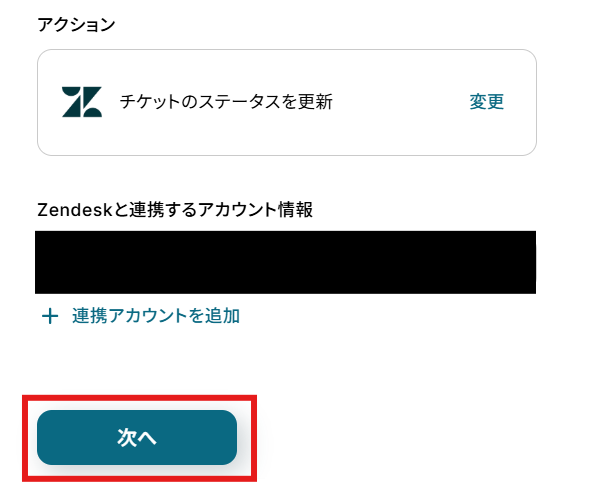Screen dimensions: 603x482
Task: Click the teal 次へ button at the bottom
Action: point(137,437)
